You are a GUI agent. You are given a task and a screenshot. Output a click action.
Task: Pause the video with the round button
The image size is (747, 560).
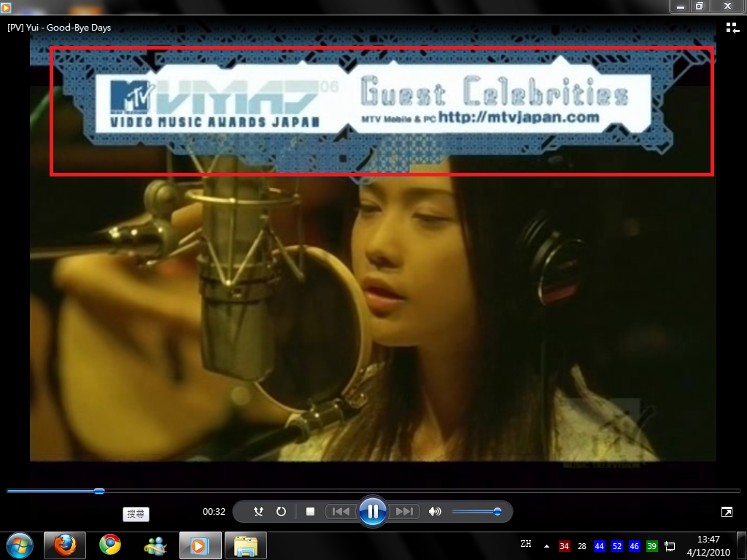pyautogui.click(x=373, y=511)
